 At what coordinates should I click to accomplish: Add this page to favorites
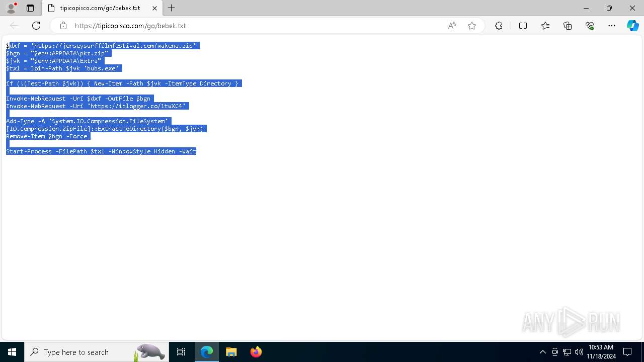[x=472, y=26]
